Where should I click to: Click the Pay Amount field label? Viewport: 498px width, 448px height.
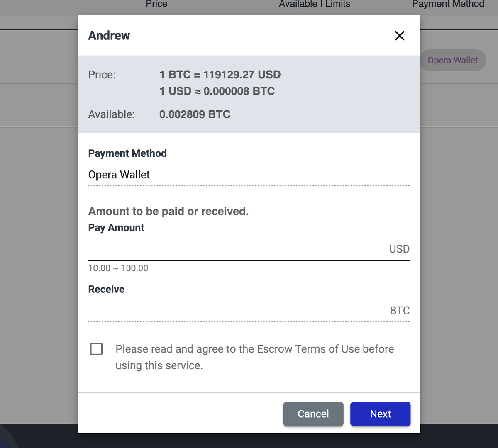pos(116,228)
